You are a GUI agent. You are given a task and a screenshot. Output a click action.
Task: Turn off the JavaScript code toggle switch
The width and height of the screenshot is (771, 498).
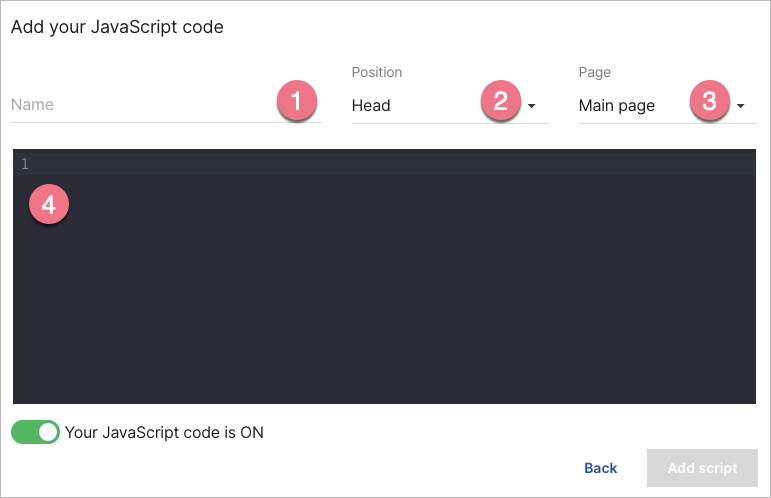[x=35, y=432]
